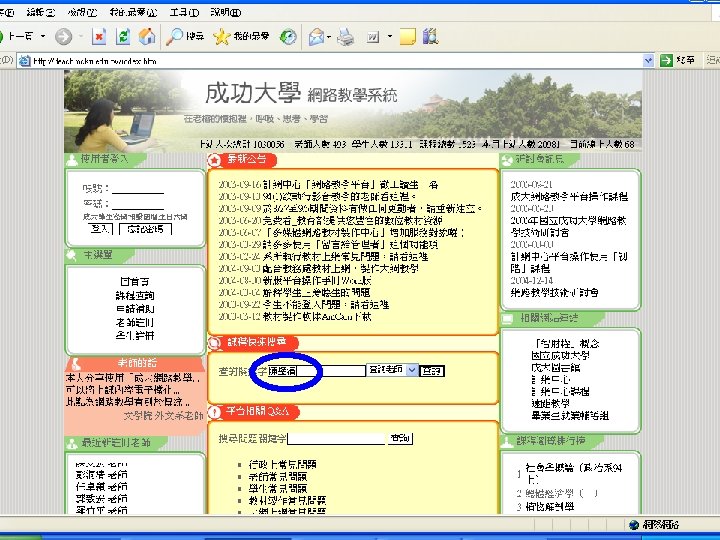Open the 編輯(E) menu
Image resolution: width=720 pixels, height=540 pixels.
pyautogui.click(x=40, y=12)
